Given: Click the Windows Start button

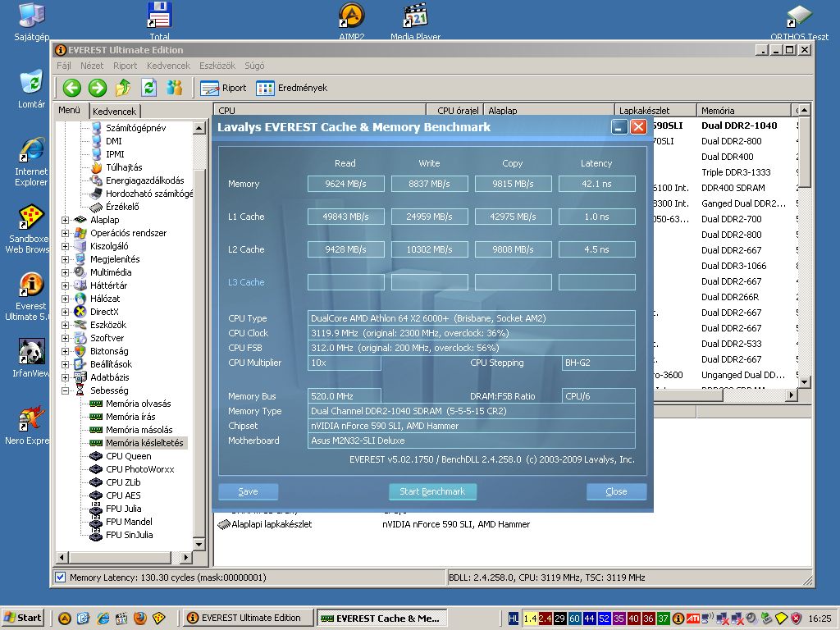Looking at the screenshot, I should [22, 618].
